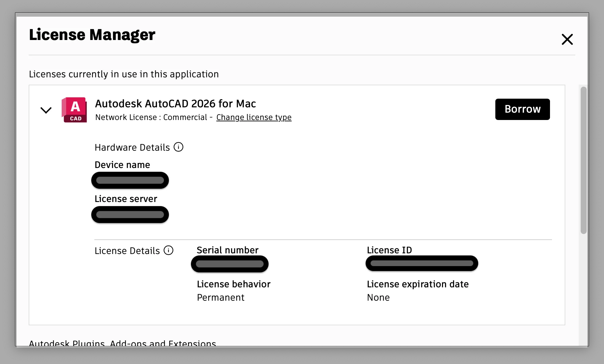The image size is (604, 364).
Task: Click the License expiration date label
Action: pos(418,284)
